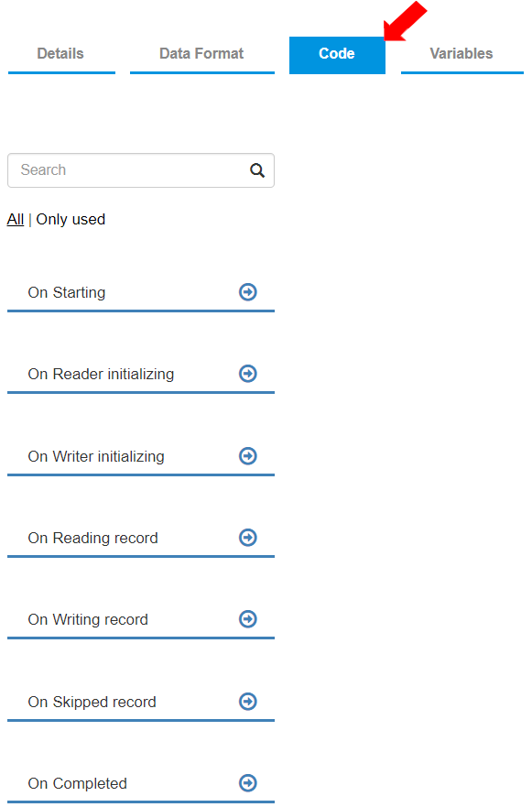
Task: Click arrow icon beside On Reader initializing
Action: [x=247, y=373]
